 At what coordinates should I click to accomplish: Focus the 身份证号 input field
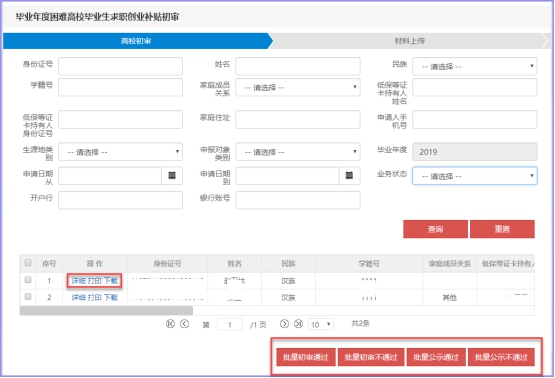point(120,66)
